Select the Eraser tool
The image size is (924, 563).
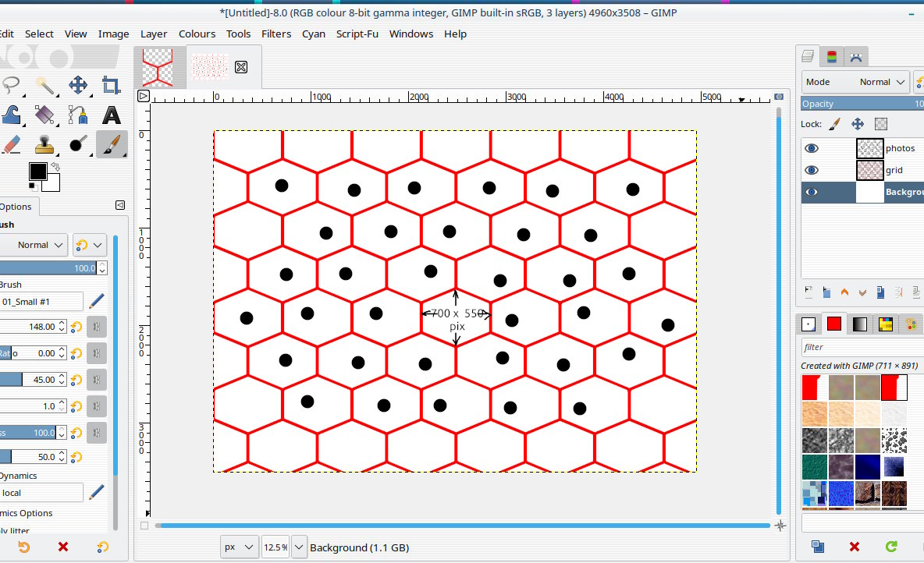coord(11,144)
